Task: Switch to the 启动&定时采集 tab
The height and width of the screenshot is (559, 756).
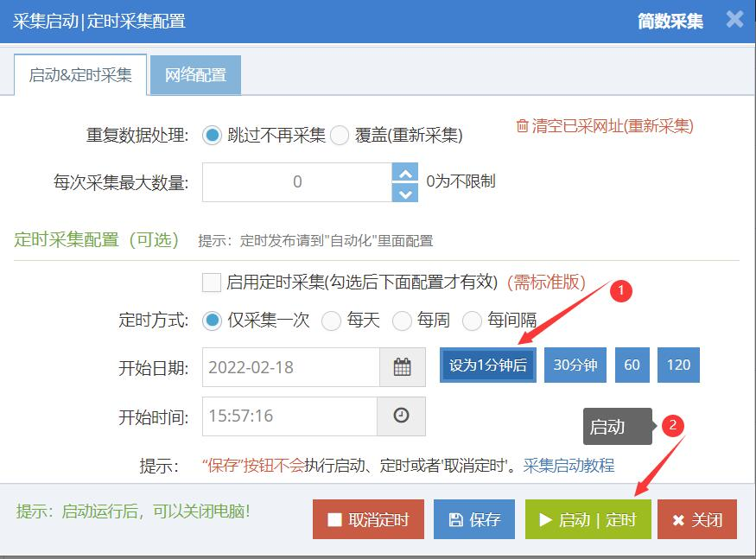Action: click(80, 75)
